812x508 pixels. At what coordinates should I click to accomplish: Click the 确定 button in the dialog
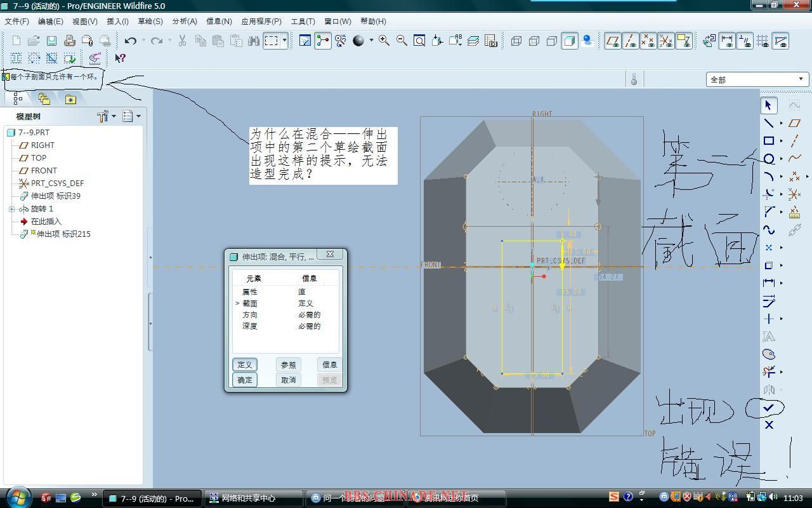coord(245,380)
